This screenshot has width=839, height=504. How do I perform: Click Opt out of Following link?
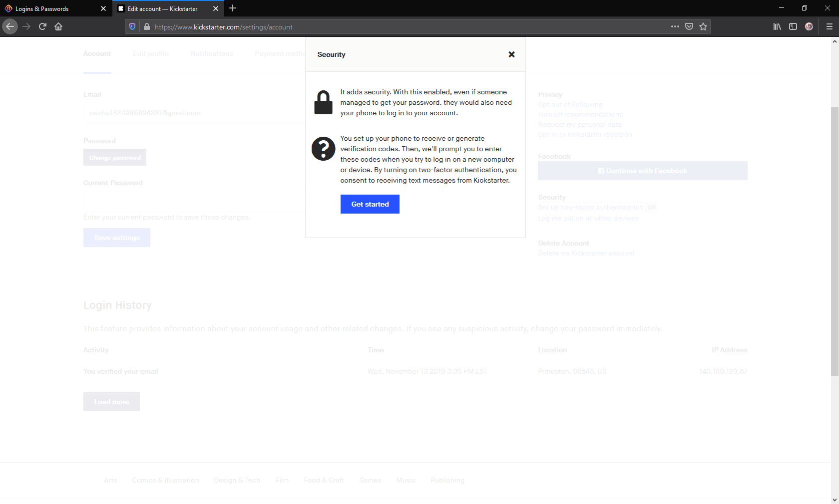[570, 104]
